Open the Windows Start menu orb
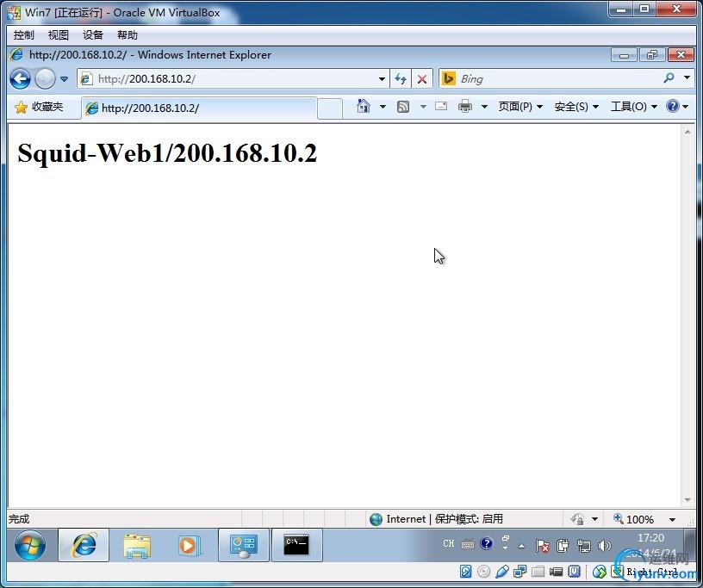 tap(30, 546)
